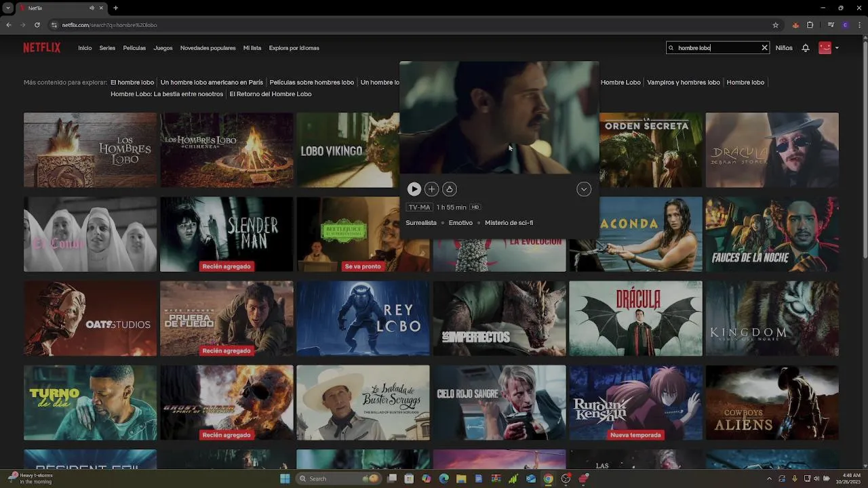Screen dimensions: 868x488
Task: Open Netflix notifications bell
Action: pyautogui.click(x=806, y=48)
